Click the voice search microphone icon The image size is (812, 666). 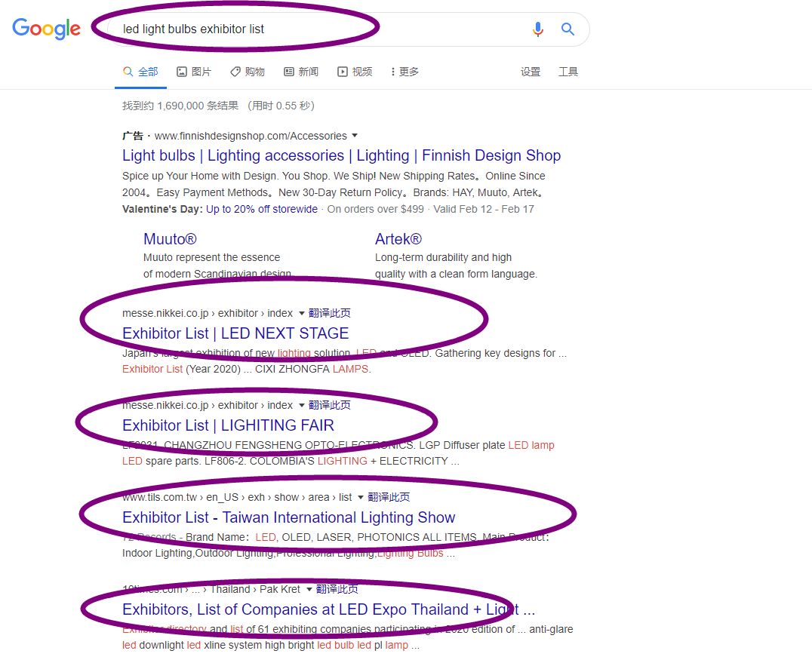click(x=538, y=29)
